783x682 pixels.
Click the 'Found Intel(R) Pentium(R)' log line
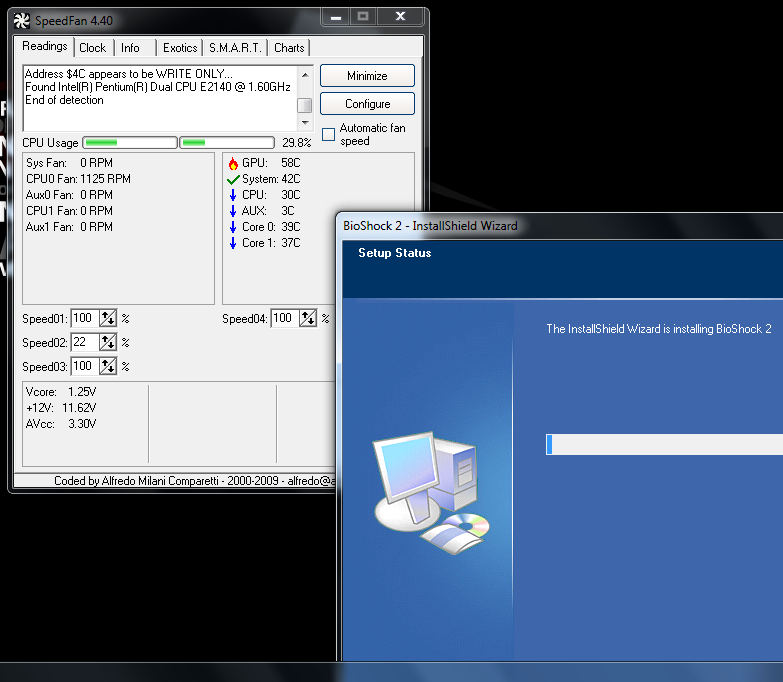pyautogui.click(x=158, y=87)
